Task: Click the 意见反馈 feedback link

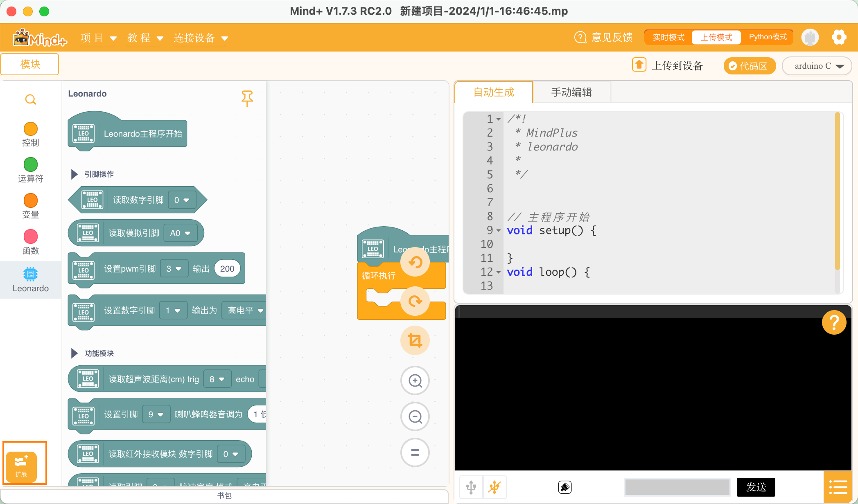Action: (612, 37)
